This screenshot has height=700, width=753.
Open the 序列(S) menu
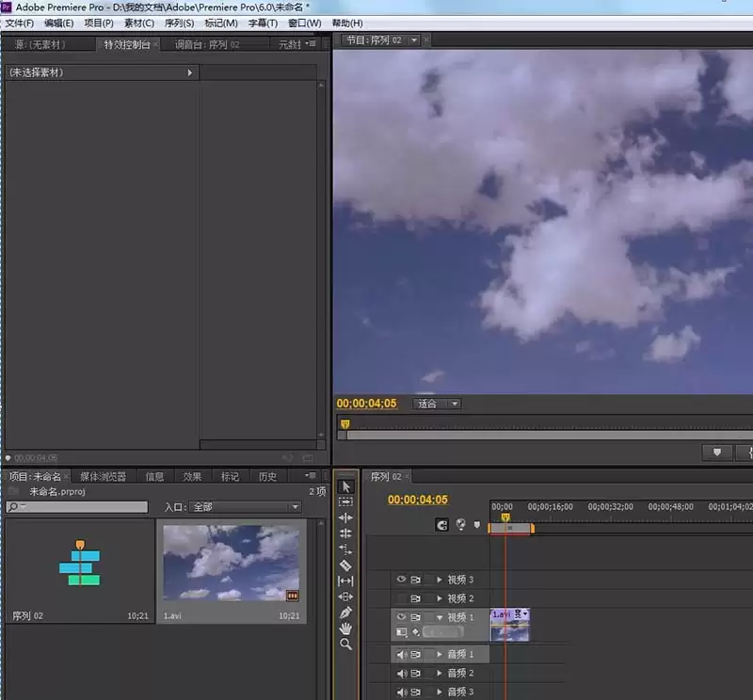[x=179, y=23]
